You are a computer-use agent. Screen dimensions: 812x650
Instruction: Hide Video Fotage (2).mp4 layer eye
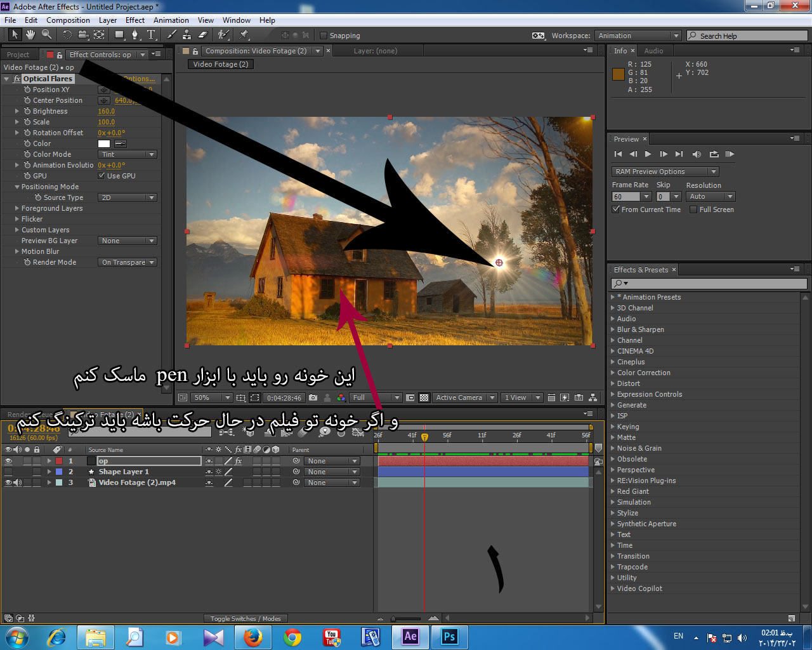[x=8, y=482]
